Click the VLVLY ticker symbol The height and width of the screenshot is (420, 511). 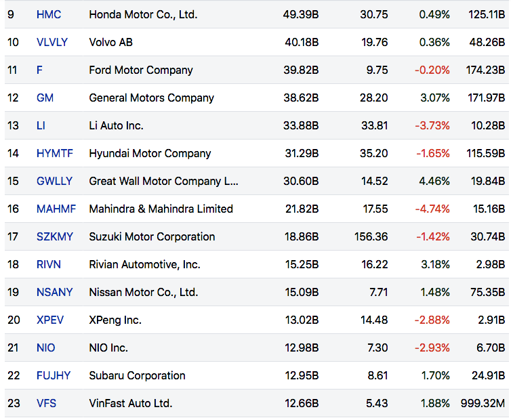coord(52,42)
